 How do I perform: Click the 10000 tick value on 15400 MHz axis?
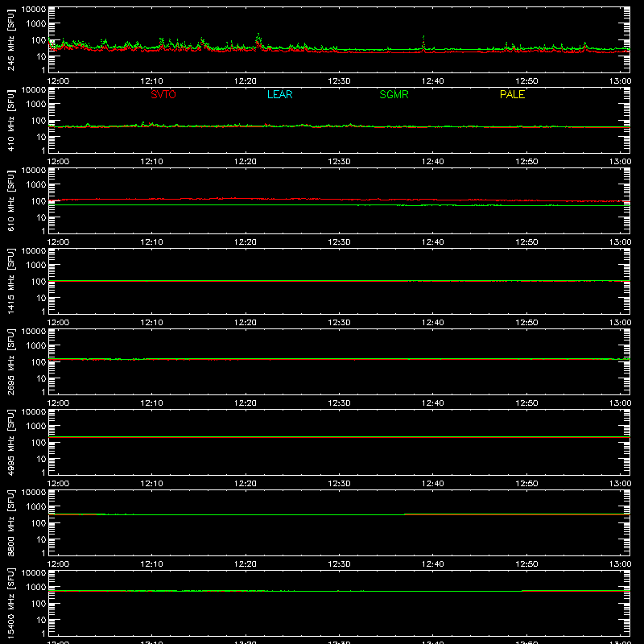(x=34, y=573)
